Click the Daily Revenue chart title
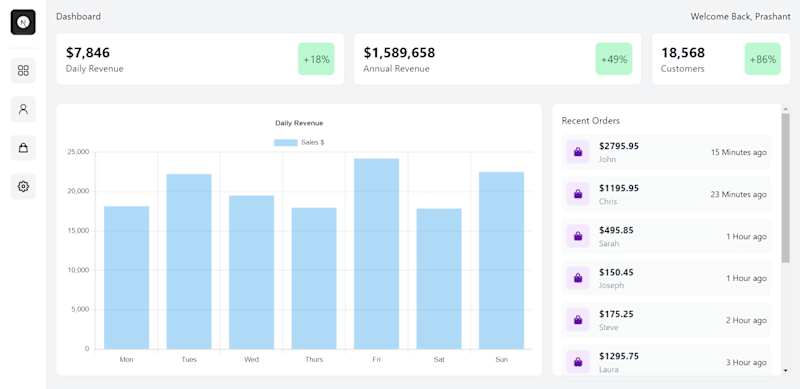The width and height of the screenshot is (800, 389). pos(299,123)
